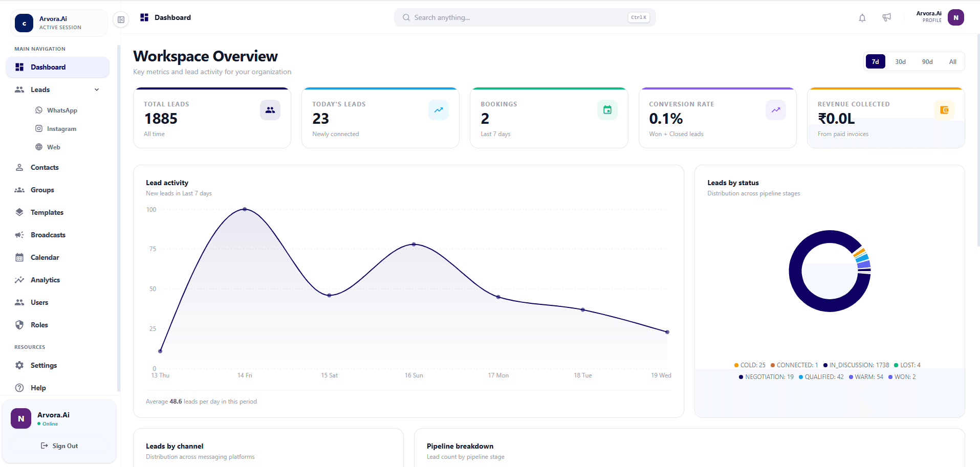Collapse the sidebar with the panel icon

(x=121, y=20)
